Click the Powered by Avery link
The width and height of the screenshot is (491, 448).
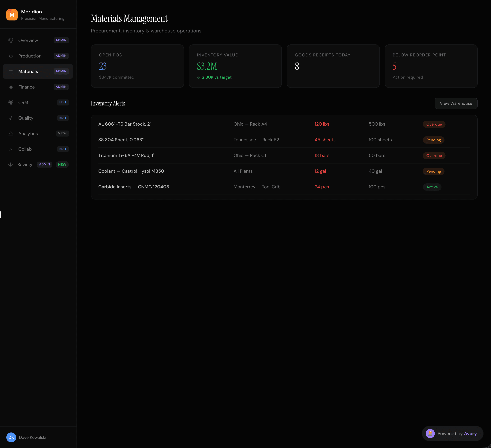[457, 434]
